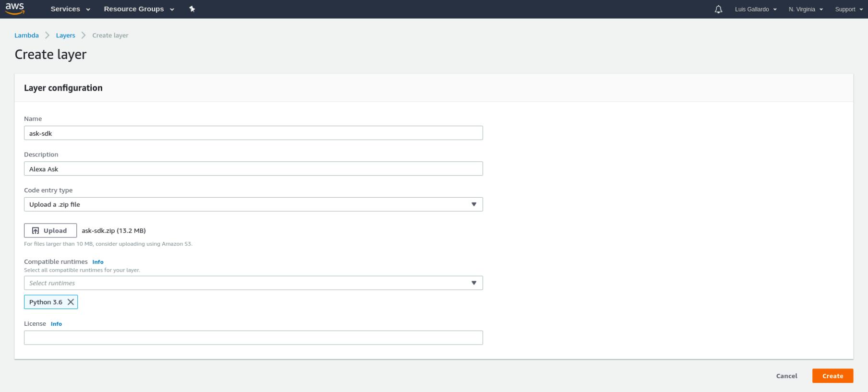The height and width of the screenshot is (392, 868).
Task: Click the Upload button with arrow icon
Action: point(50,230)
